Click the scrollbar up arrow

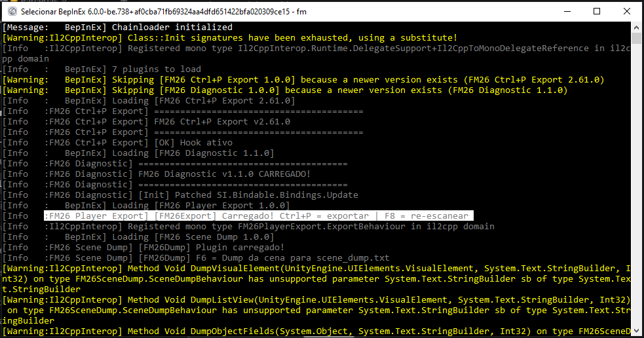pos(636,28)
